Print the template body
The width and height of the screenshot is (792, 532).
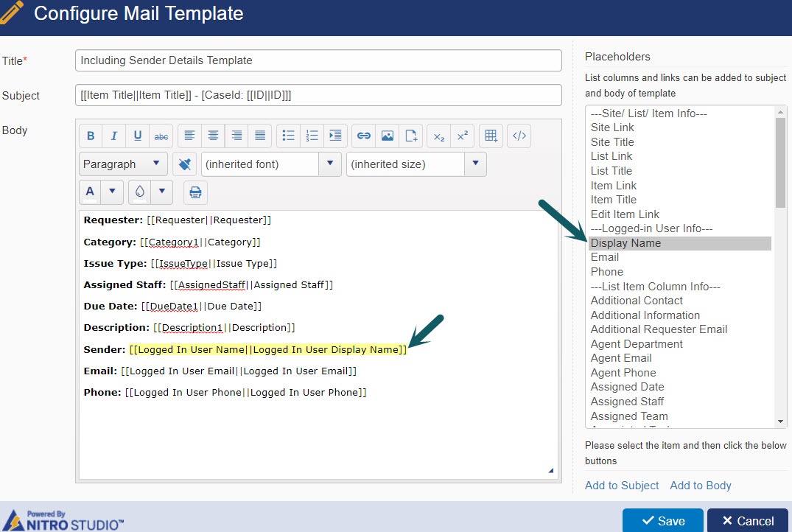(x=195, y=192)
